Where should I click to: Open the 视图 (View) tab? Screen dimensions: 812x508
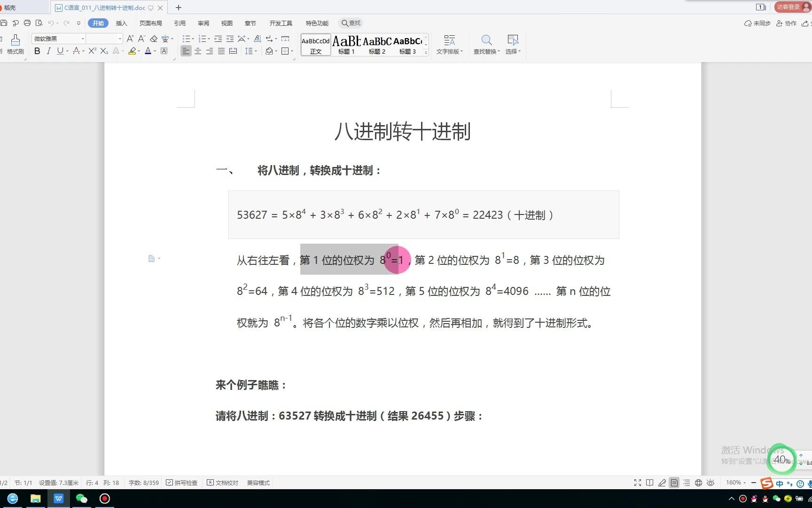(x=227, y=23)
